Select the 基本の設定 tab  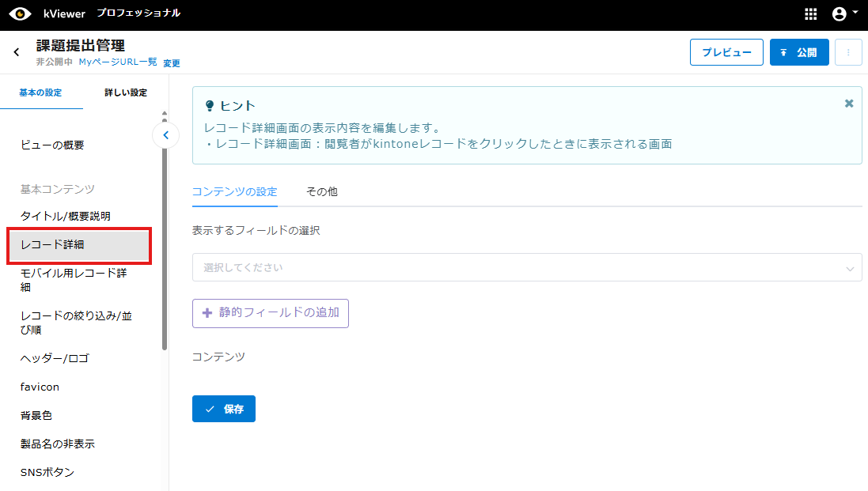click(x=41, y=93)
